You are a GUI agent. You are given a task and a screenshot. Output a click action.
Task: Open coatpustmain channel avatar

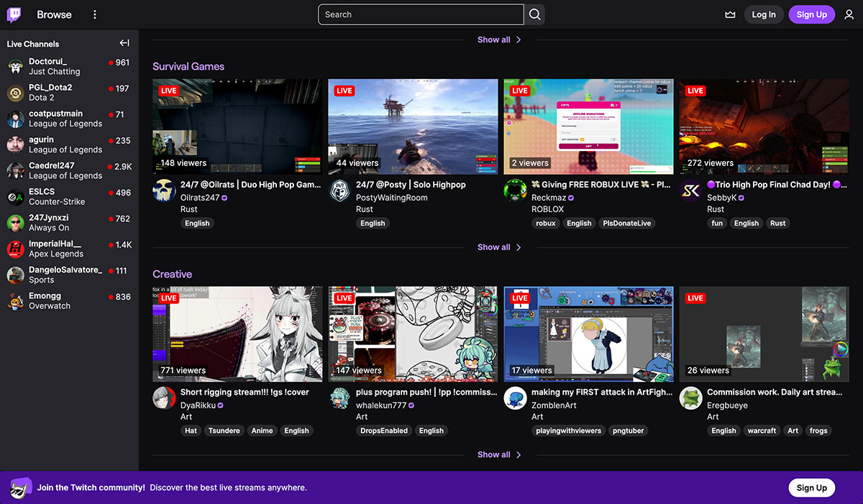point(16,119)
